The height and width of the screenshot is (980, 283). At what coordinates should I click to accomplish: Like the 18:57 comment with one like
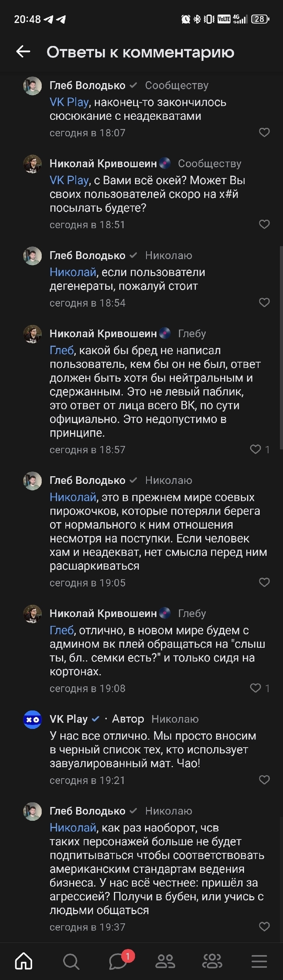(255, 449)
